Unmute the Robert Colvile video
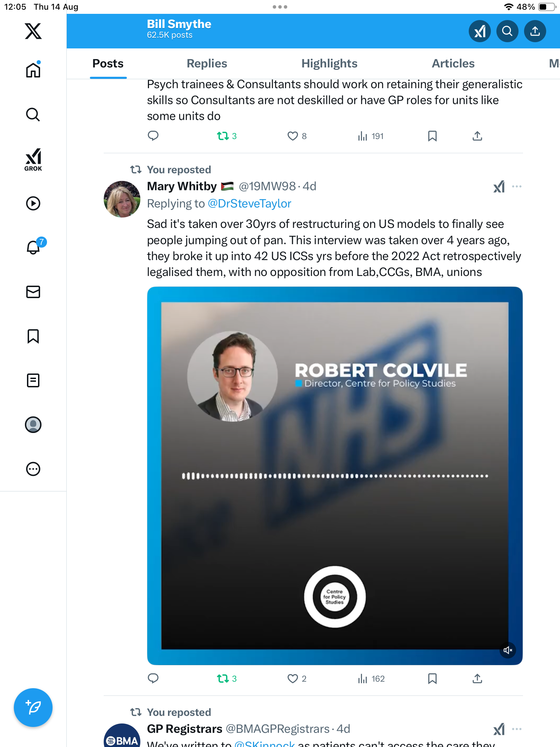This screenshot has width=560, height=747. point(507,650)
